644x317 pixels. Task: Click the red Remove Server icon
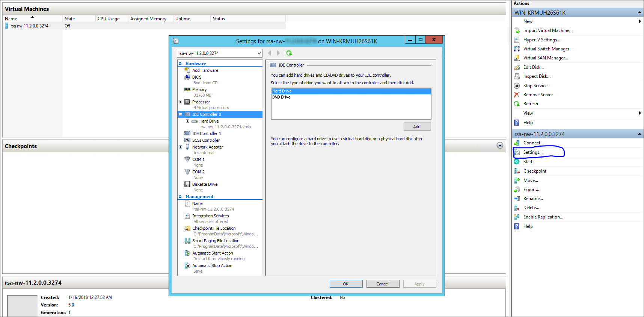(x=517, y=95)
